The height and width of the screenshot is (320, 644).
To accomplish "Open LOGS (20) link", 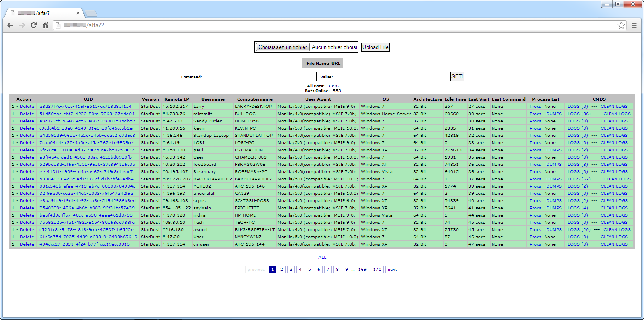I will click(579, 230).
